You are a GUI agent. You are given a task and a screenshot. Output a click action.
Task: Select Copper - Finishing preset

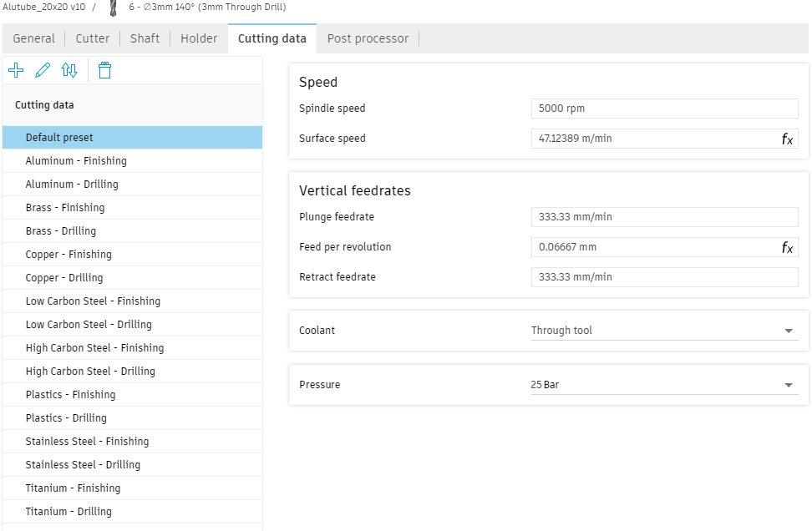pyautogui.click(x=133, y=254)
